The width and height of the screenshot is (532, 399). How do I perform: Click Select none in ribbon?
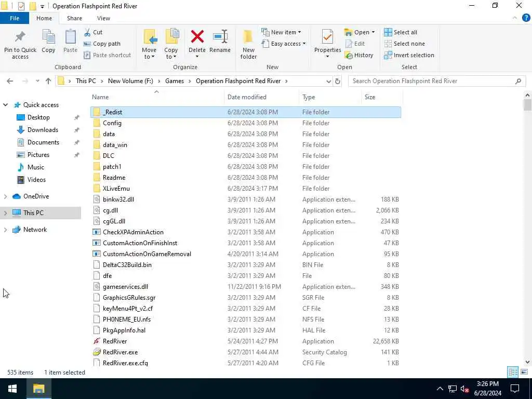point(404,44)
